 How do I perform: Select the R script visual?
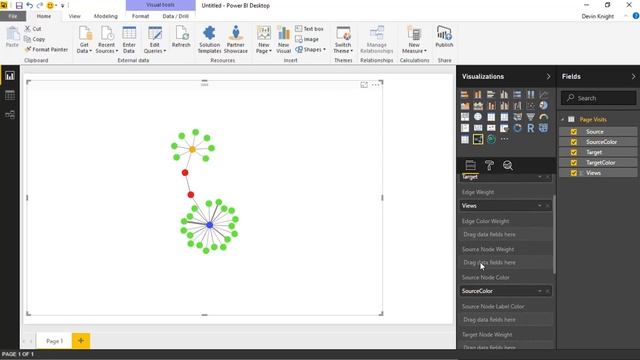(x=530, y=128)
